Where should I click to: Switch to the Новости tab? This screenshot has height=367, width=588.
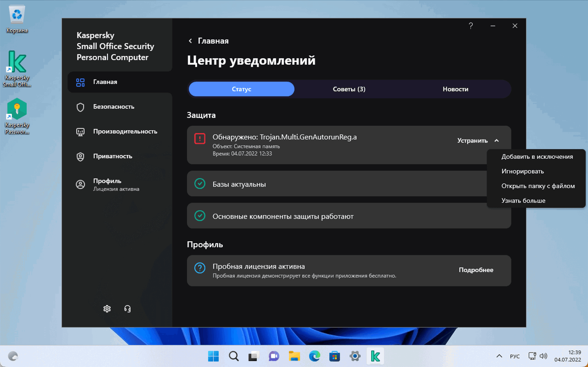click(x=456, y=89)
